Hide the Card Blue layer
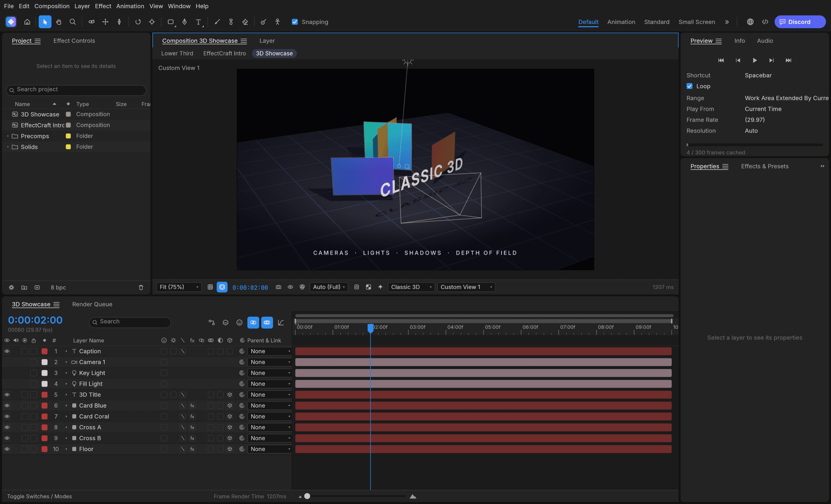Viewport: 831px width, 504px height. (x=7, y=405)
